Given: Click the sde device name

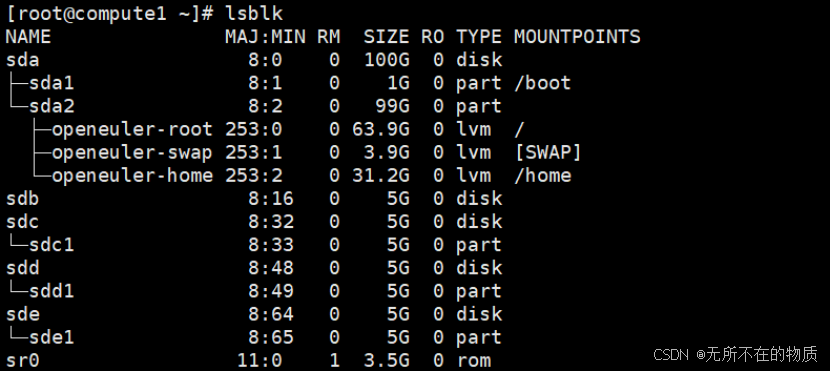Looking at the screenshot, I should tap(23, 314).
